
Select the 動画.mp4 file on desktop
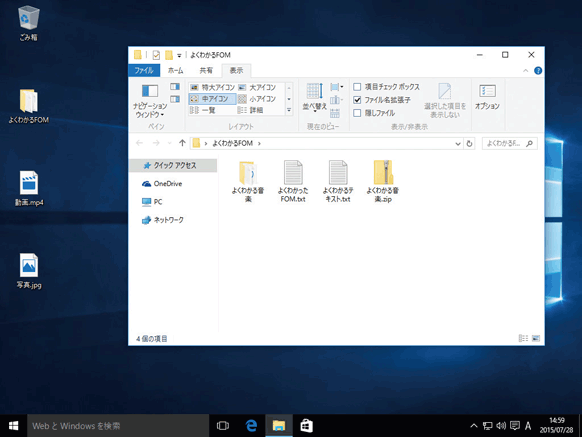coord(29,189)
